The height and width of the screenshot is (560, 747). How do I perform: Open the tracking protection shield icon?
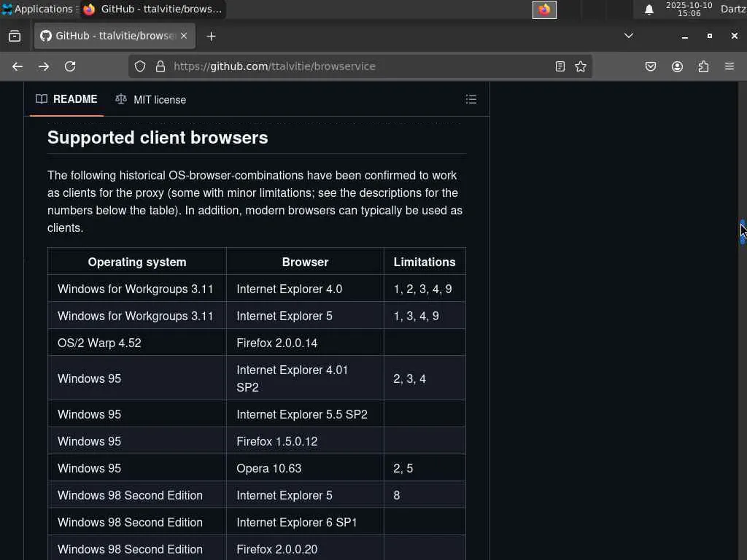(139, 66)
